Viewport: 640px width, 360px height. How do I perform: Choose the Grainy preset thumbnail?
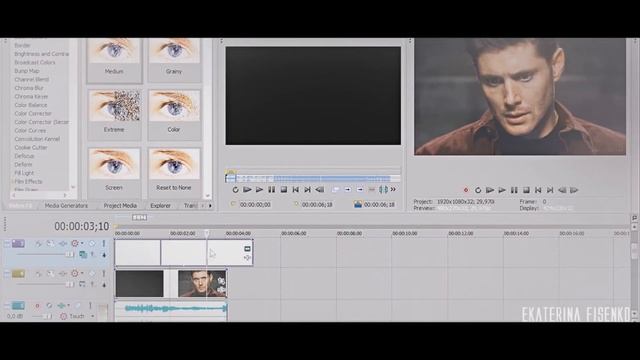[174, 51]
